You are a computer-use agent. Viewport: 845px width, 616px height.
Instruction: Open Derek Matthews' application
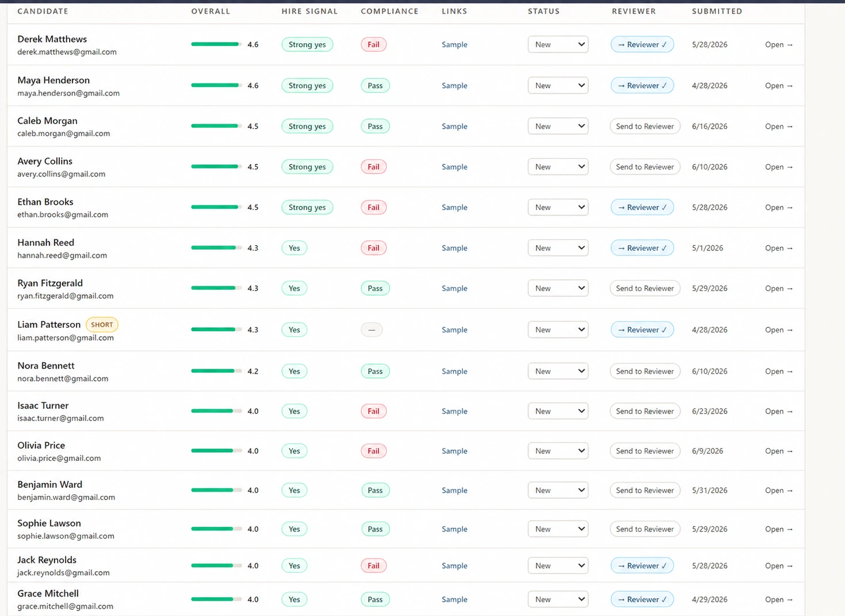coord(779,44)
